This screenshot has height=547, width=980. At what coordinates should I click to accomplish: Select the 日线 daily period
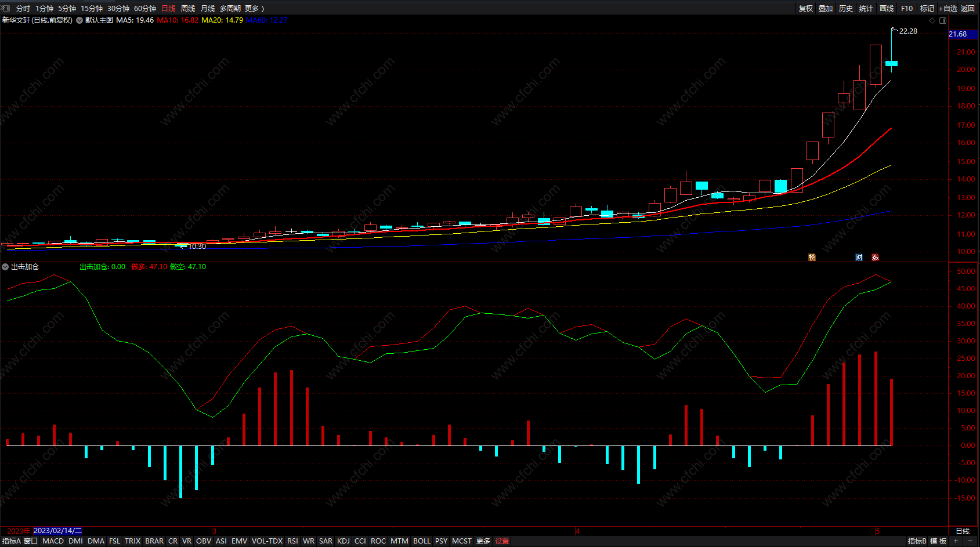tap(168, 9)
